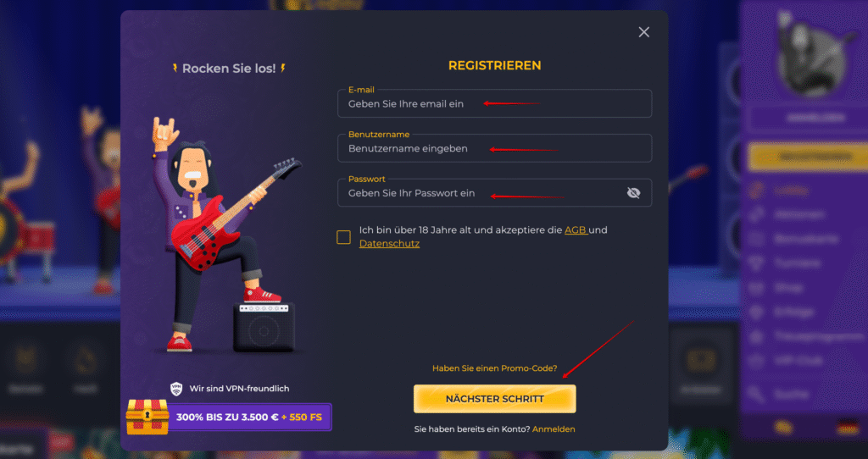Expand 'Haben Sie einen Promo-Code?' option
The height and width of the screenshot is (459, 868).
click(x=494, y=368)
